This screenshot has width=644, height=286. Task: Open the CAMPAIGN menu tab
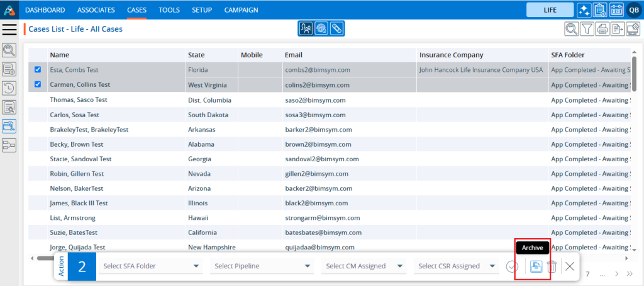click(x=241, y=10)
